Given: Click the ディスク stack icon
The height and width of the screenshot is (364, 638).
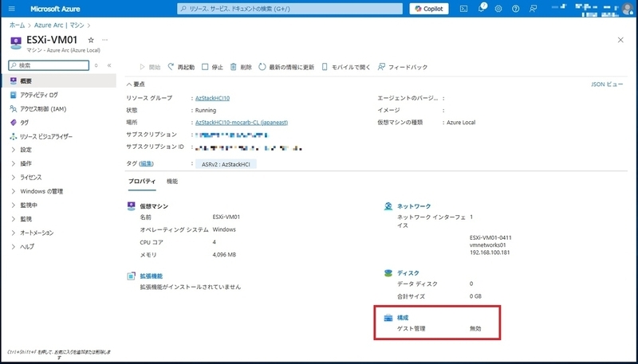Looking at the screenshot, I should 388,273.
